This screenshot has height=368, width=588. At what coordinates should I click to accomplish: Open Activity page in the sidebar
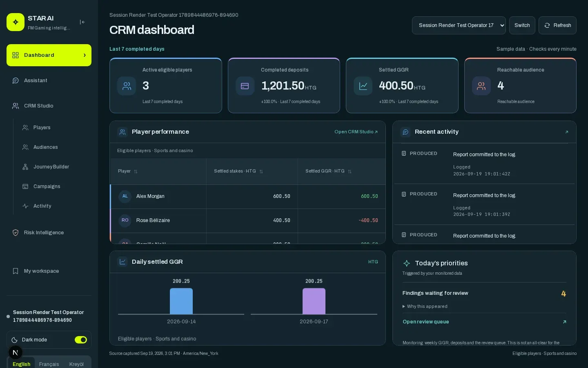coord(53,206)
